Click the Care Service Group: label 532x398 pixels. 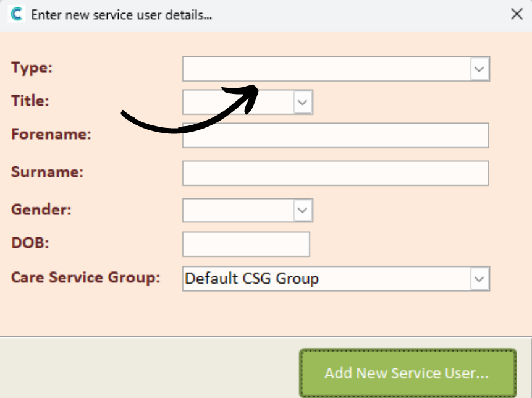pyautogui.click(x=85, y=277)
